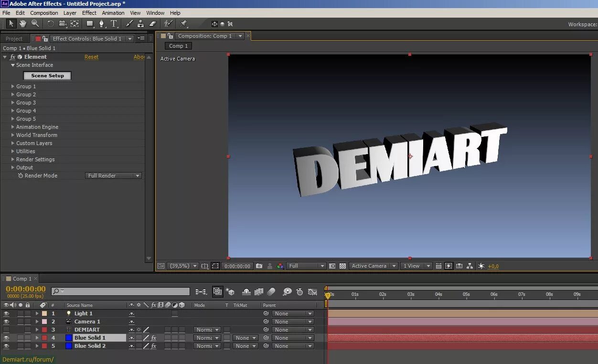
Task: Click the label color of Light 1 layer
Action: [44, 313]
